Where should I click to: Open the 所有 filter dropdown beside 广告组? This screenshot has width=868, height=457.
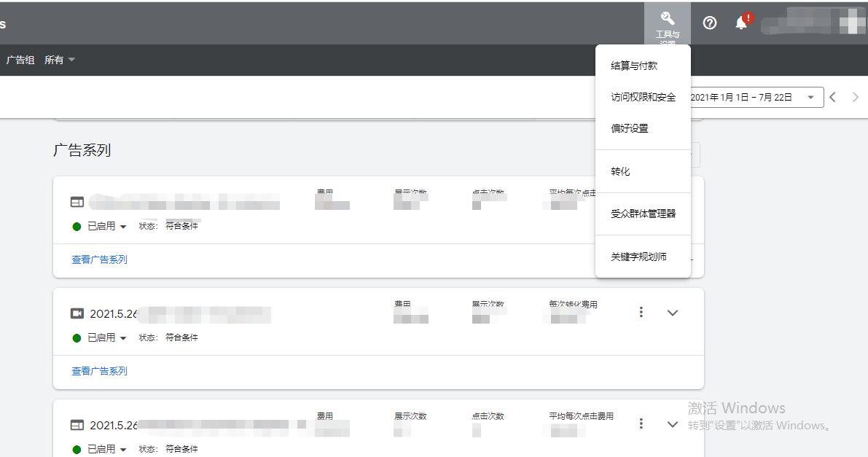tap(58, 60)
